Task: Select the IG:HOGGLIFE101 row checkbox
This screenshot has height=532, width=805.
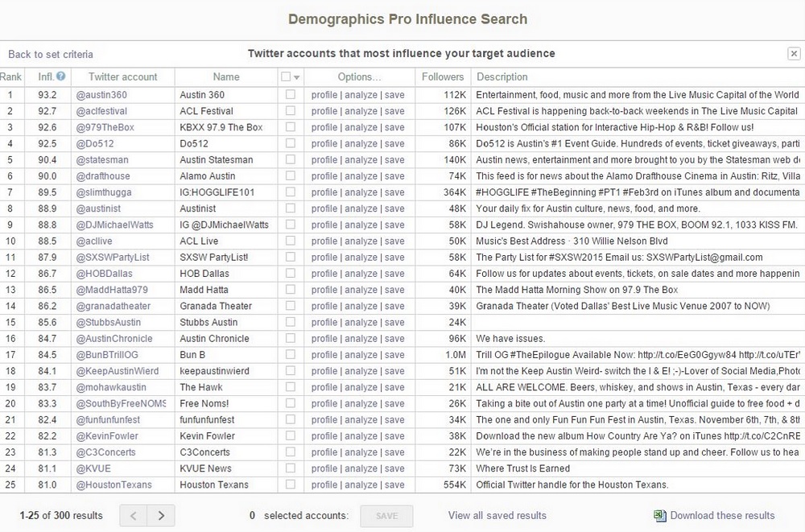Action: [x=291, y=192]
